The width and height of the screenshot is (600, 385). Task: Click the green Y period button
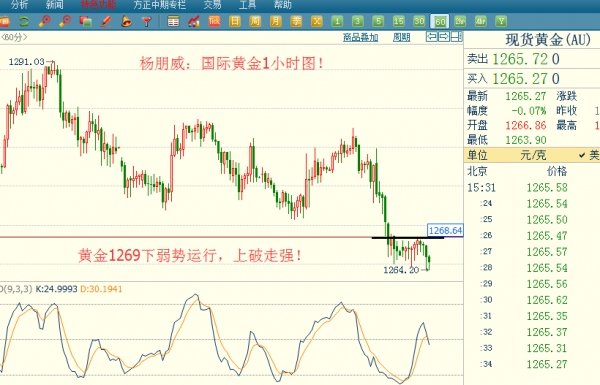coord(501,21)
